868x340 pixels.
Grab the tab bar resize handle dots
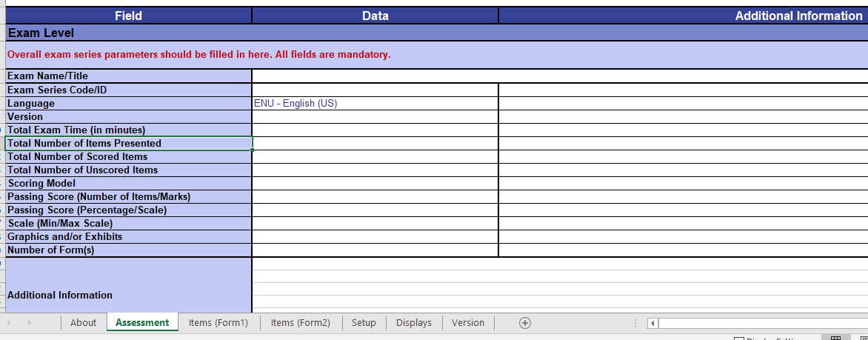635,323
